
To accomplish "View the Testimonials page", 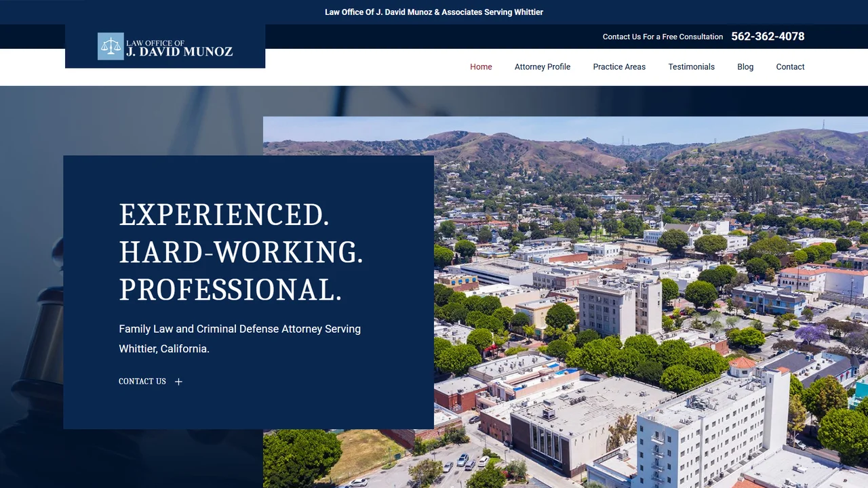I will (691, 66).
